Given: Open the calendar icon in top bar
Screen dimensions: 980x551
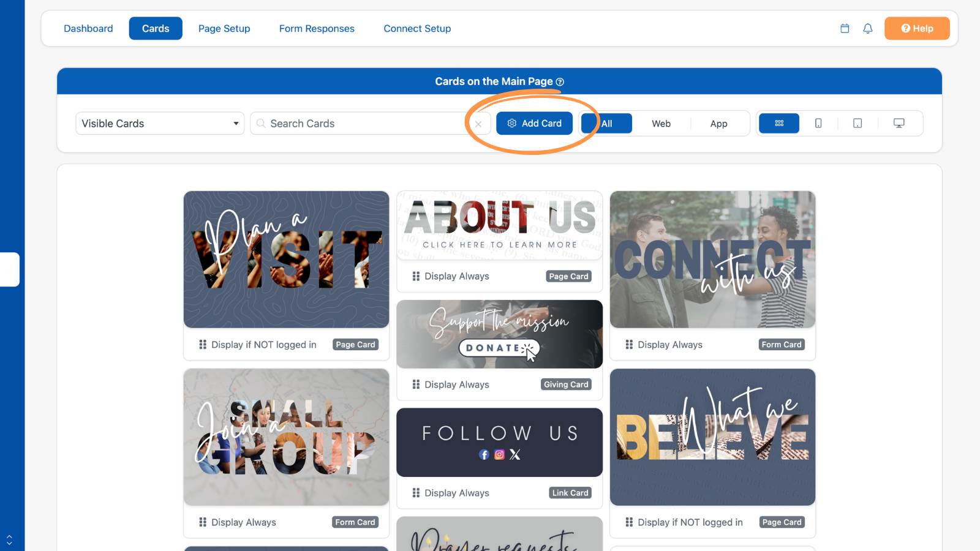Looking at the screenshot, I should [x=845, y=28].
